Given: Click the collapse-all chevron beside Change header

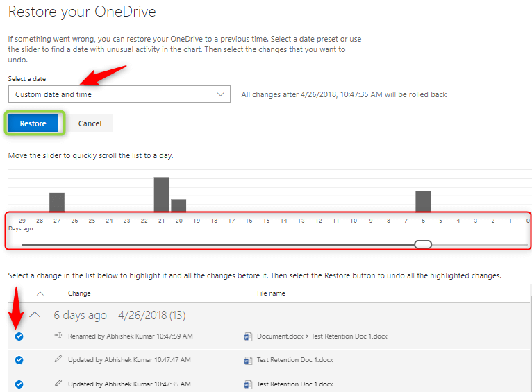Looking at the screenshot, I should [x=40, y=293].
